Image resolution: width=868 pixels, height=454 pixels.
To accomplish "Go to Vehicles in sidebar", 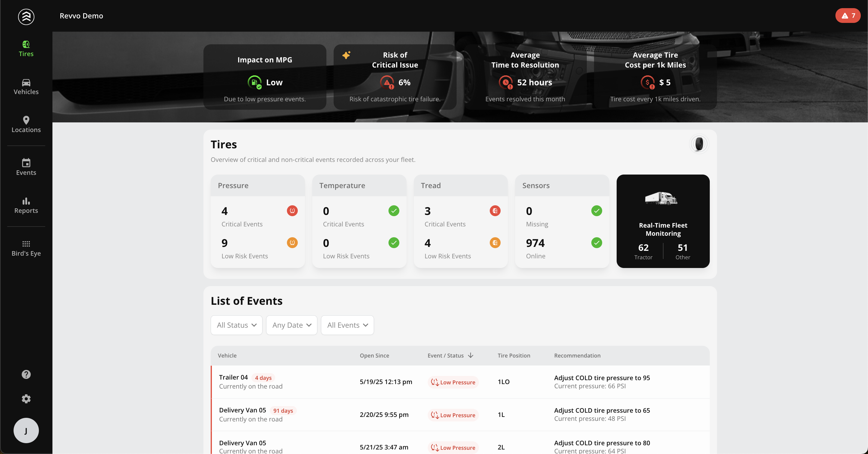I will (26, 87).
